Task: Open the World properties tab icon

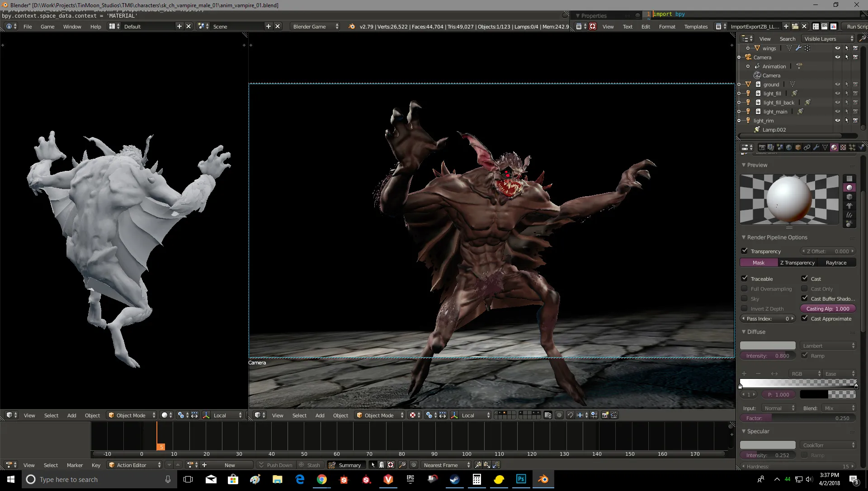Action: 789,147
